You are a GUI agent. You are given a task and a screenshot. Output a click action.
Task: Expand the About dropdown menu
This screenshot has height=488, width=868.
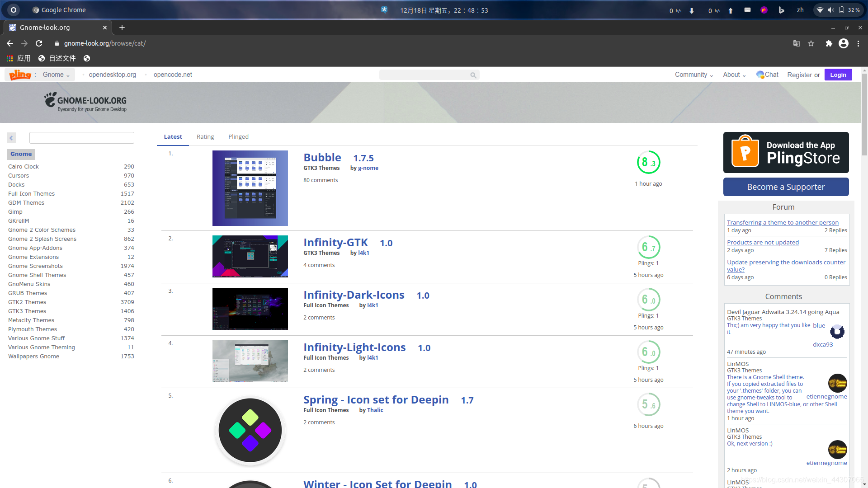[x=734, y=75]
